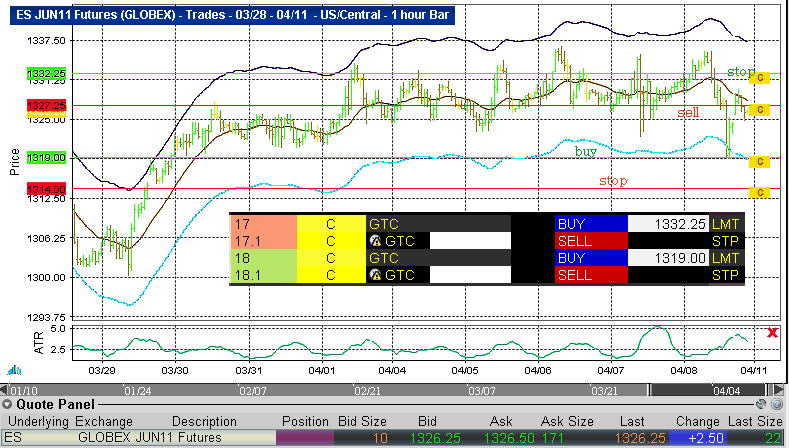Open the LMT order type for the 1319.00 order
Viewport: 789px width, 448px height.
pyautogui.click(x=726, y=258)
